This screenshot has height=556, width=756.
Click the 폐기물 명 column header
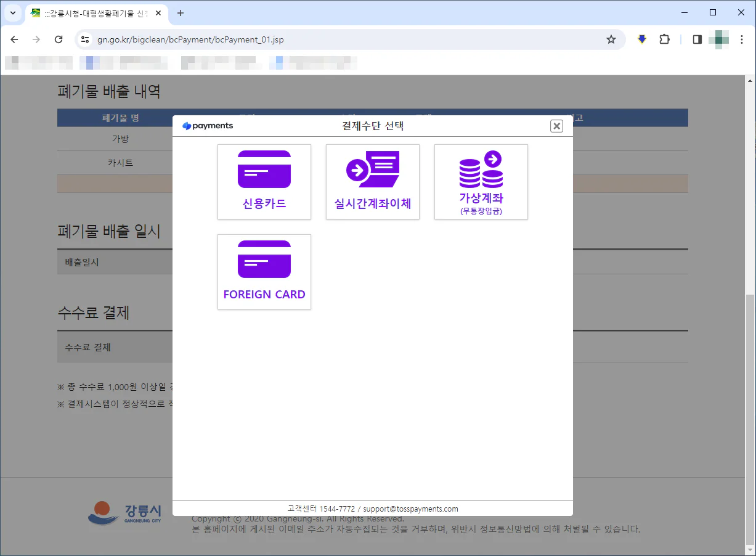tap(120, 118)
